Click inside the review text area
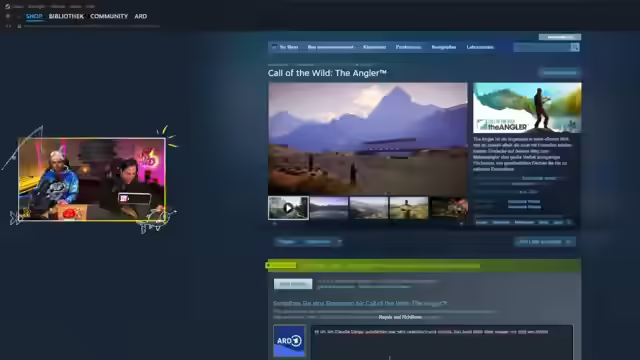Image resolution: width=640 pixels, height=360 pixels. pyautogui.click(x=442, y=343)
